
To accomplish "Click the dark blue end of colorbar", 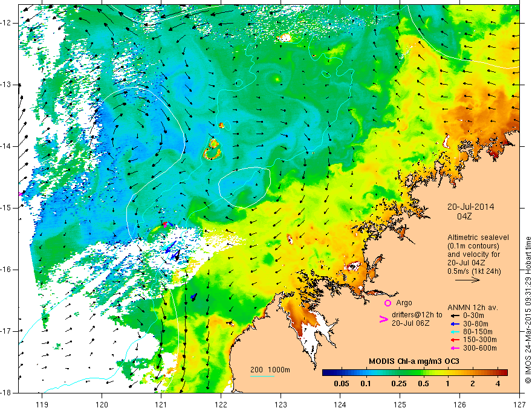I will click(326, 373).
